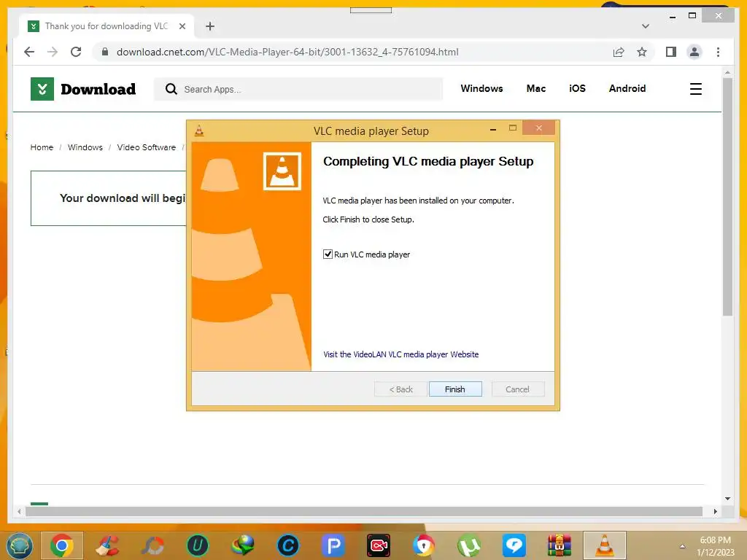This screenshot has height=560, width=747.
Task: Open the red screen recorder on the taskbar
Action: 379,545
